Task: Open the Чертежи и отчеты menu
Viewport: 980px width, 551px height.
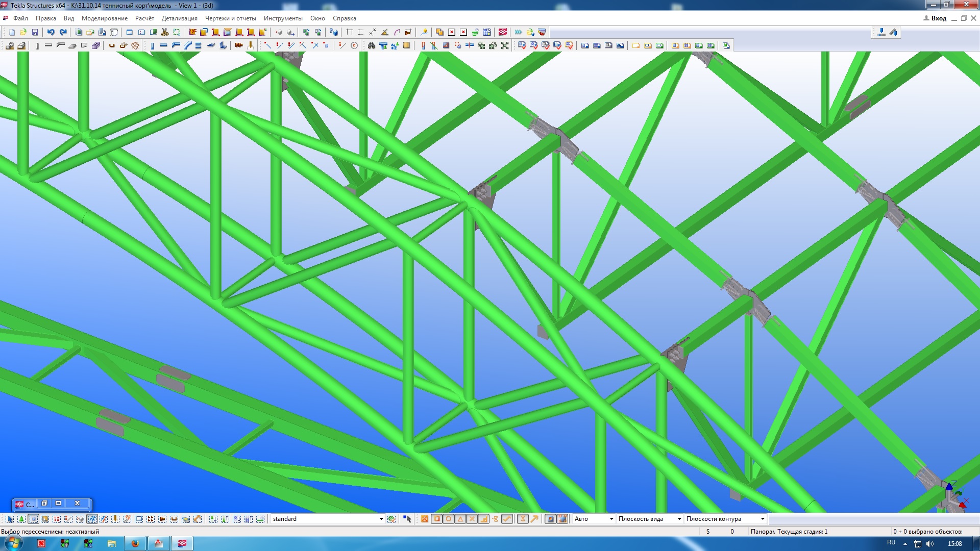Action: pos(230,18)
